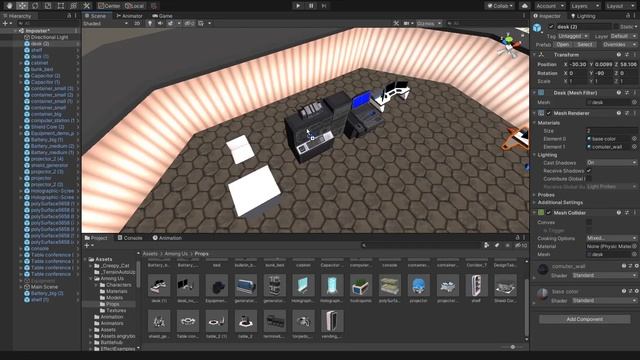Open the Cast Shadows dropdown
The height and width of the screenshot is (360, 640).
click(611, 162)
